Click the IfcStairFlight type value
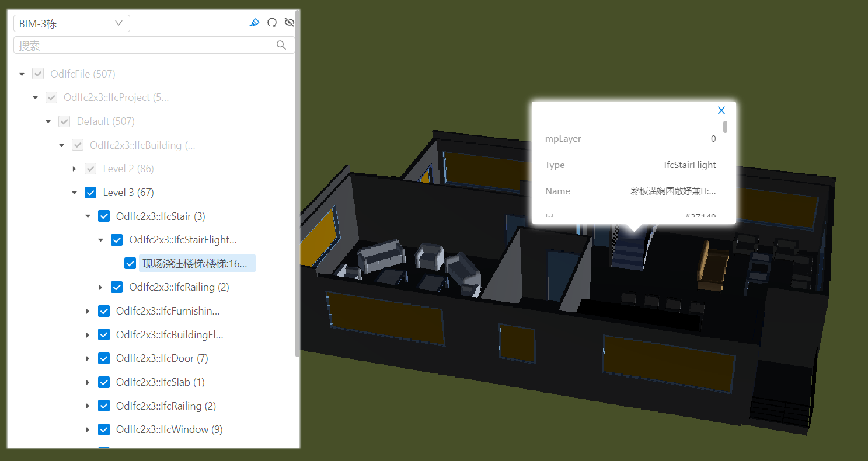 (689, 165)
